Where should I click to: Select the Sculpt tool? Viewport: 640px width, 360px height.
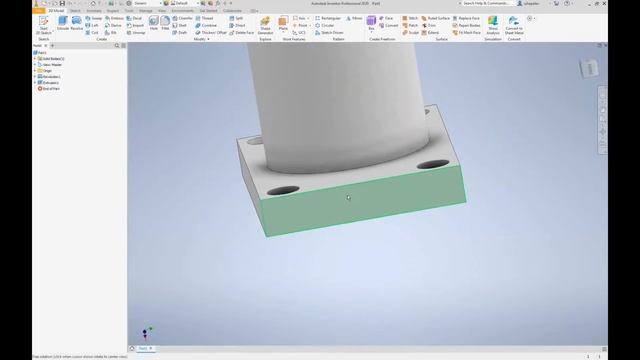point(411,32)
